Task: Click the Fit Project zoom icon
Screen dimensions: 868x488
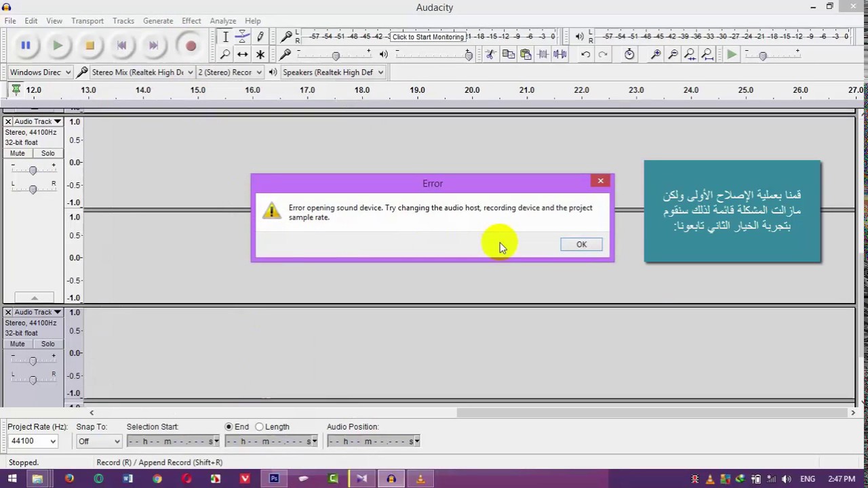Action: pos(707,54)
